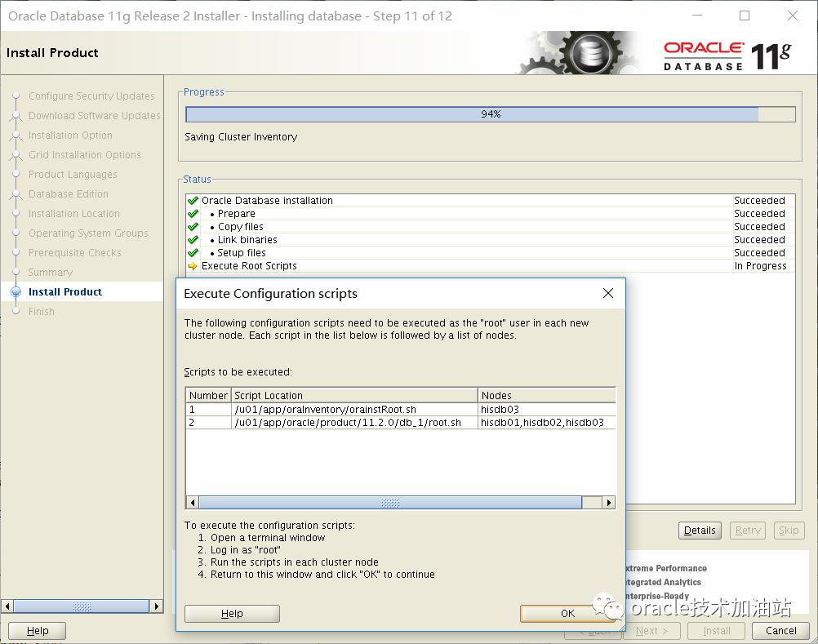Click the database gear graphic in header
The width and height of the screenshot is (818, 644).
pos(578,52)
